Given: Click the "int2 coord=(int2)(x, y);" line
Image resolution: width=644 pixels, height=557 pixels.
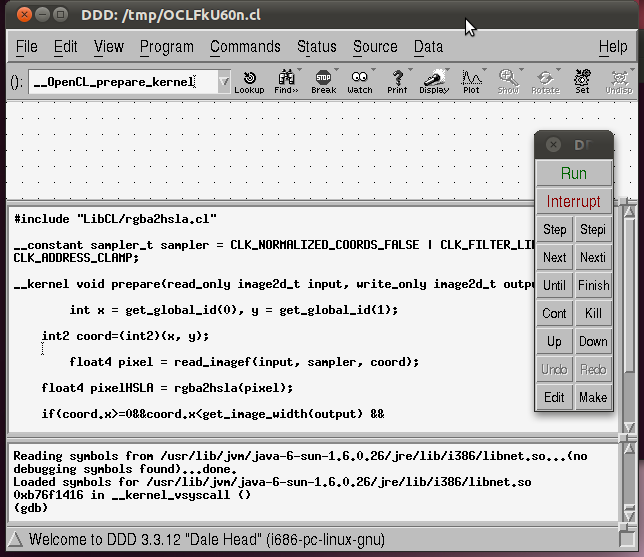Looking at the screenshot, I should 125,336.
